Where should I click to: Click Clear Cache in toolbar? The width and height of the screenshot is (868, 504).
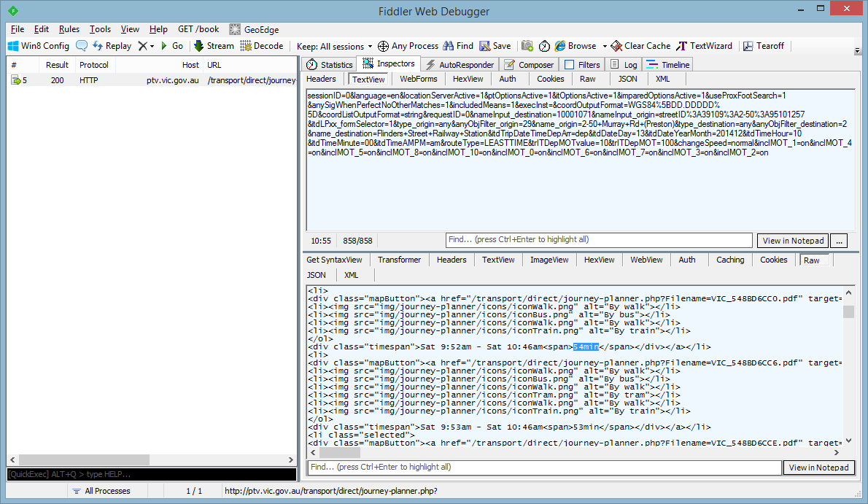tap(640, 46)
